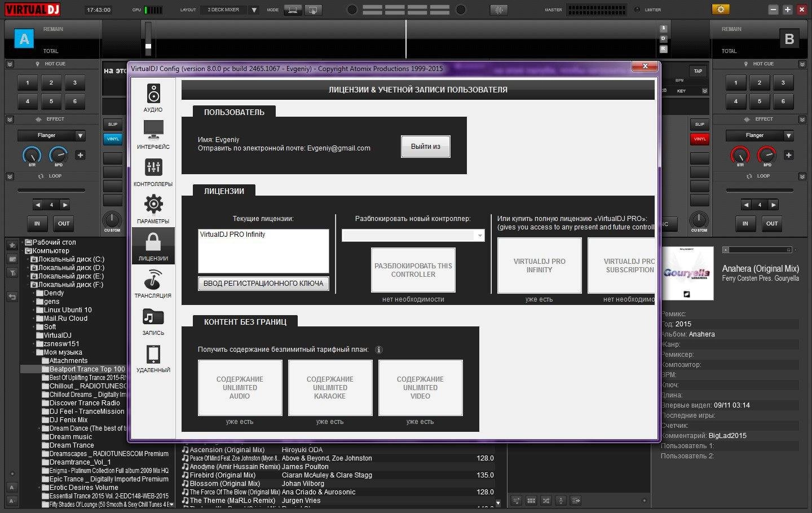Open the Broadcast settings section
This screenshot has width=812, height=513.
pyautogui.click(x=153, y=284)
